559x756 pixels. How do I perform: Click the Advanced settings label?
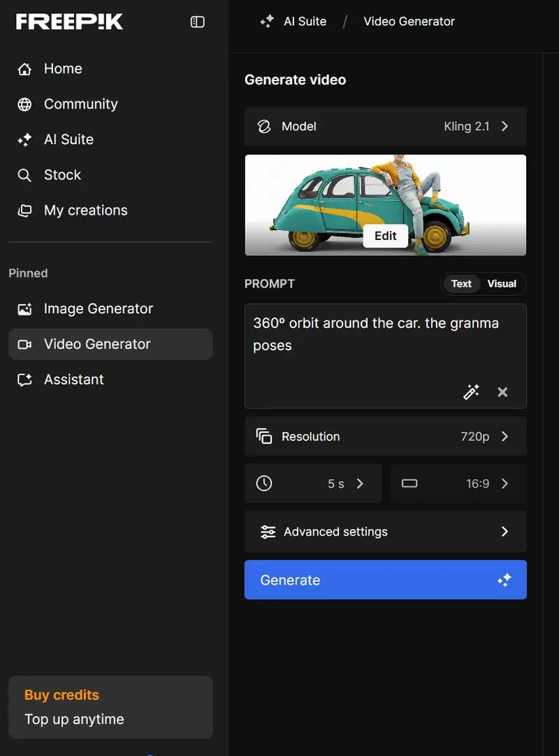(x=336, y=532)
